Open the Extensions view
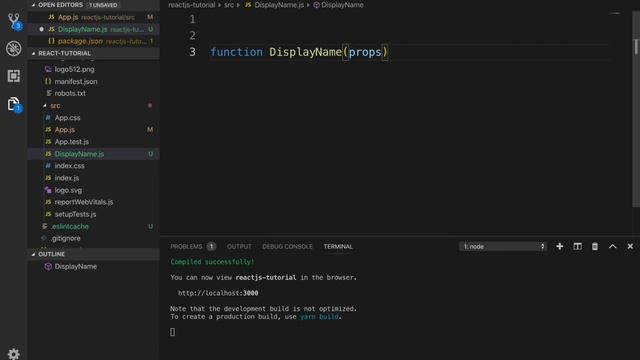Screen dimensions: 640x360 click(14, 76)
